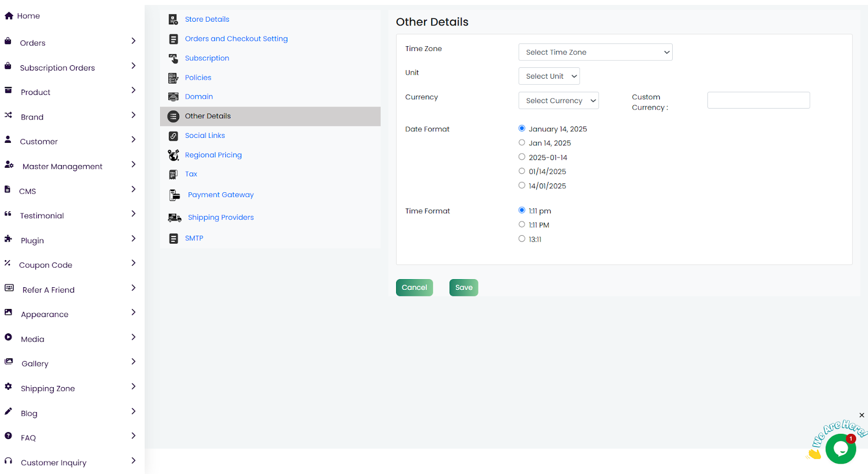Click the Payment Gateway icon
The width and height of the screenshot is (868, 474).
pyautogui.click(x=174, y=195)
